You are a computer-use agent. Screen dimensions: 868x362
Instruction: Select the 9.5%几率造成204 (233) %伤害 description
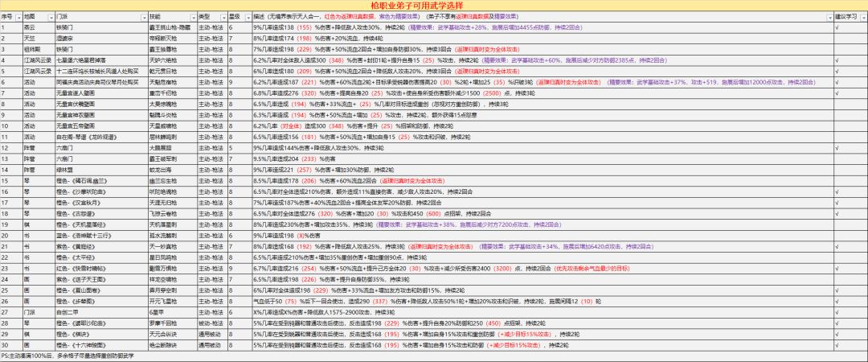[x=542, y=159]
